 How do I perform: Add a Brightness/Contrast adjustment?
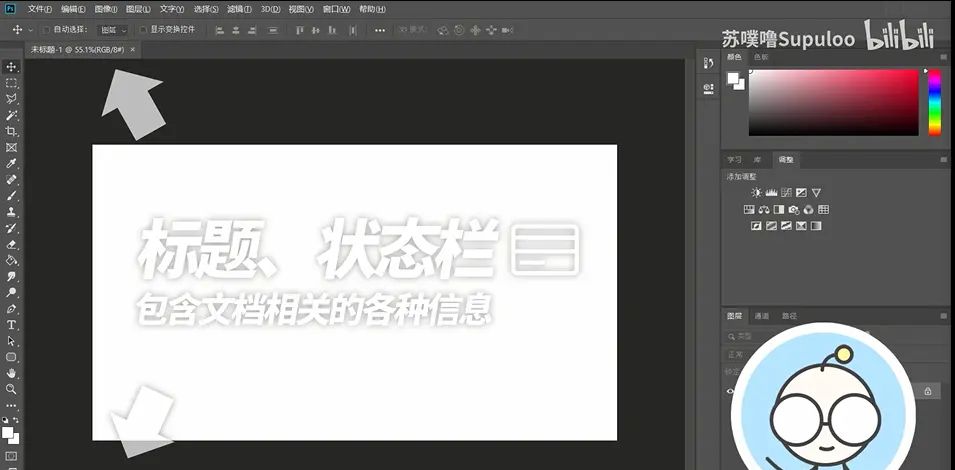pos(756,192)
